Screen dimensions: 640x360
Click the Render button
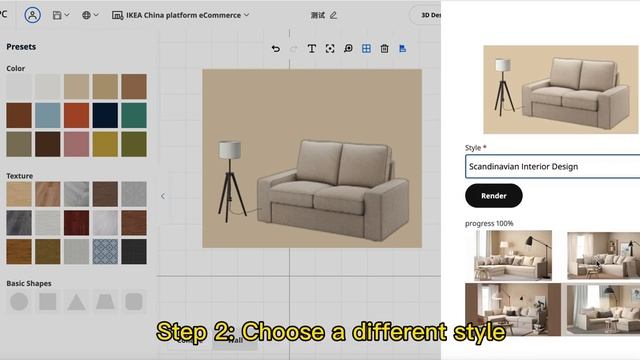tap(493, 196)
